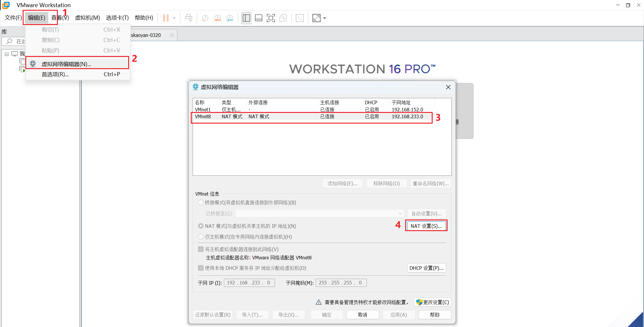Click the 复制(C) menu entry

[x=78, y=40]
